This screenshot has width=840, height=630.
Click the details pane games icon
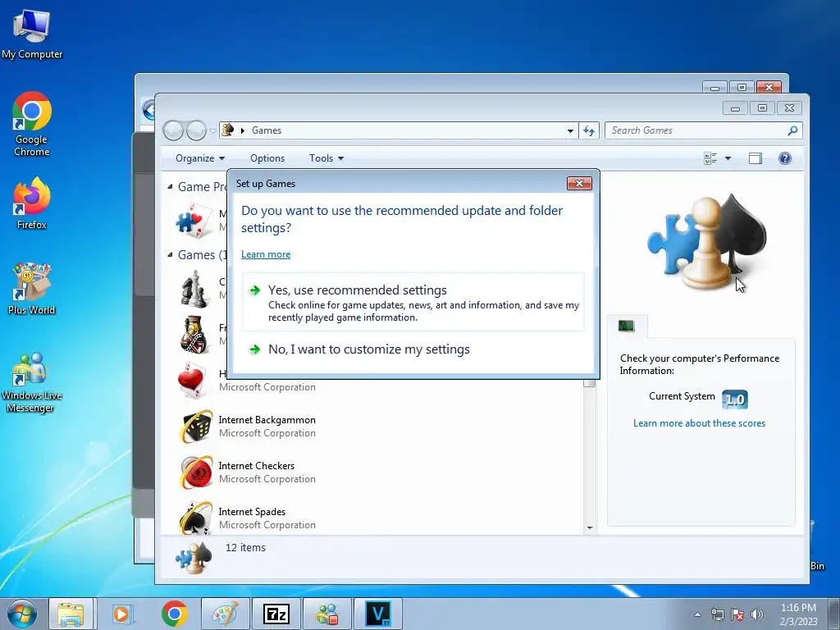tap(194, 558)
